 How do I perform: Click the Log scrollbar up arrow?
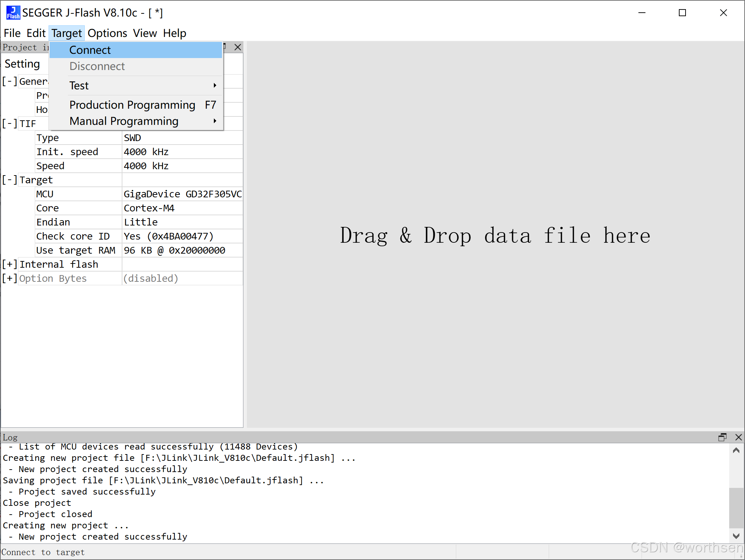pyautogui.click(x=736, y=451)
